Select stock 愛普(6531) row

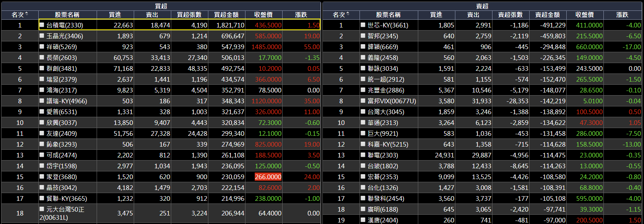pos(161,112)
